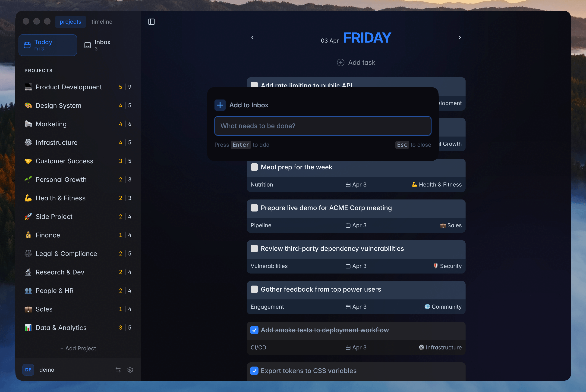Check off the Meal prep for the week task
Image resolution: width=586 pixels, height=392 pixels.
(x=255, y=167)
